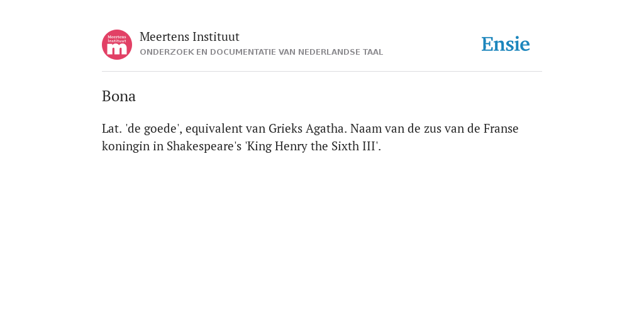The image size is (644, 322).
Task: Click the 'Bona' entry title
Action: pos(119,96)
